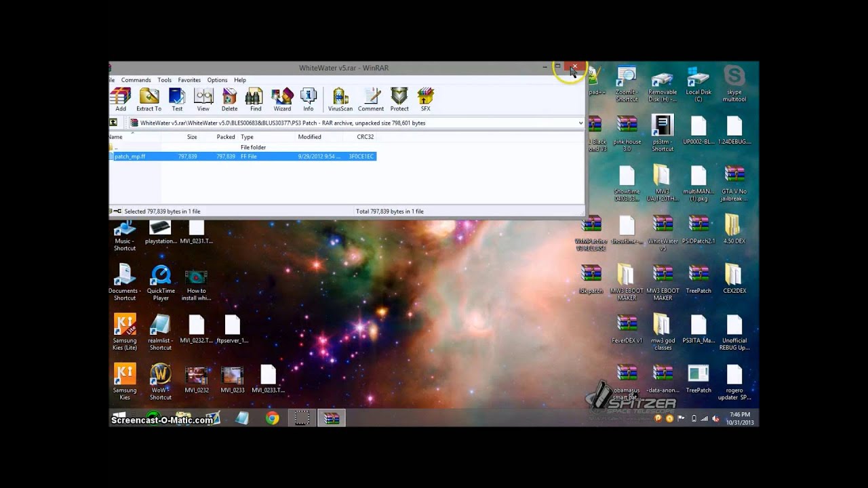
Task: Select the MW3 UAV folder icon
Action: pos(663,183)
